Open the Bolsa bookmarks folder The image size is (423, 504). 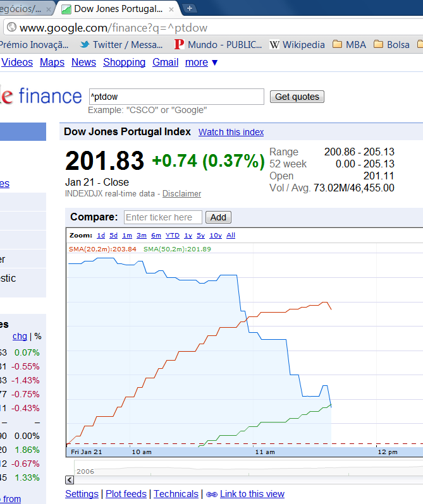pos(391,44)
